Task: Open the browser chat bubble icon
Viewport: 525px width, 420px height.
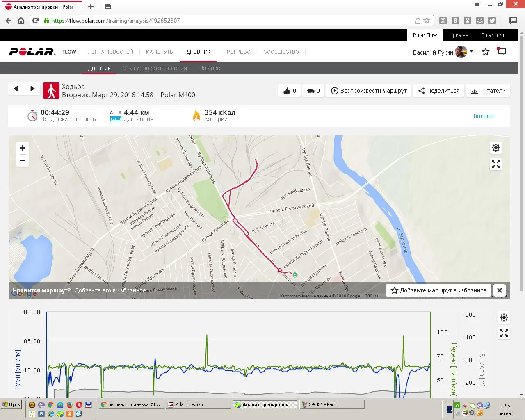Action: pos(513,21)
